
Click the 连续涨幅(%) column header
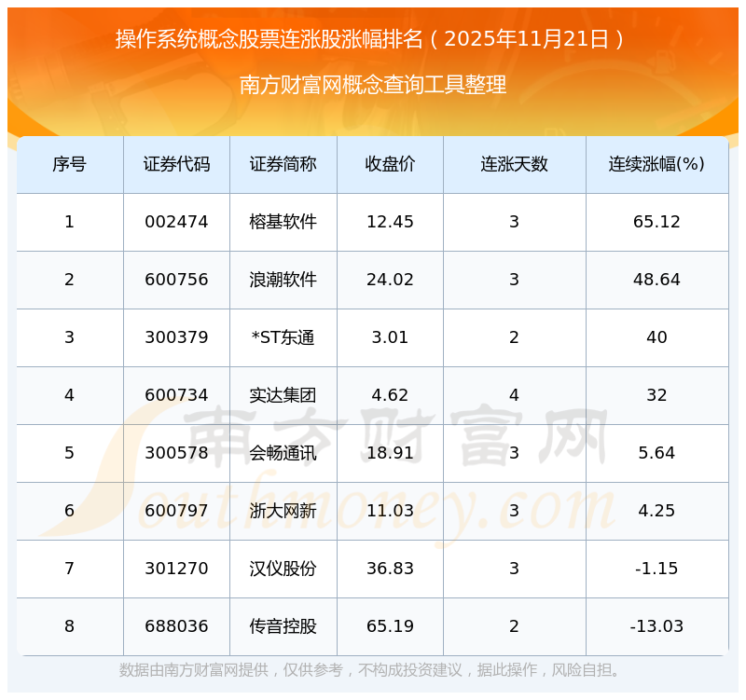656,164
